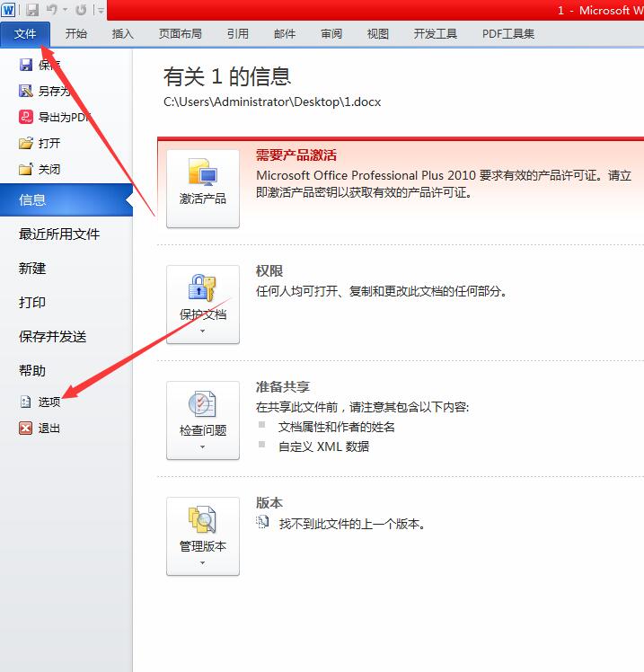
Task: Click the Undo icon in quick access toolbar
Action: click(x=52, y=9)
